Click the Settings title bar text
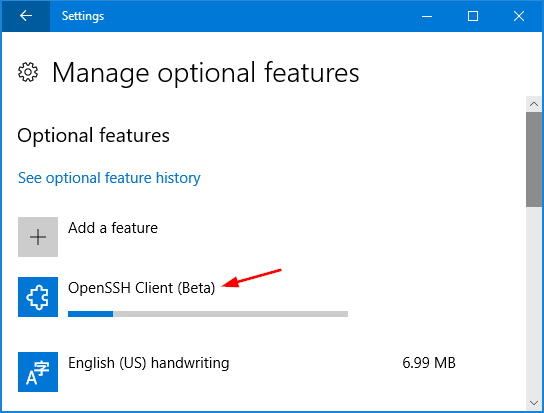This screenshot has width=544, height=413. click(83, 16)
